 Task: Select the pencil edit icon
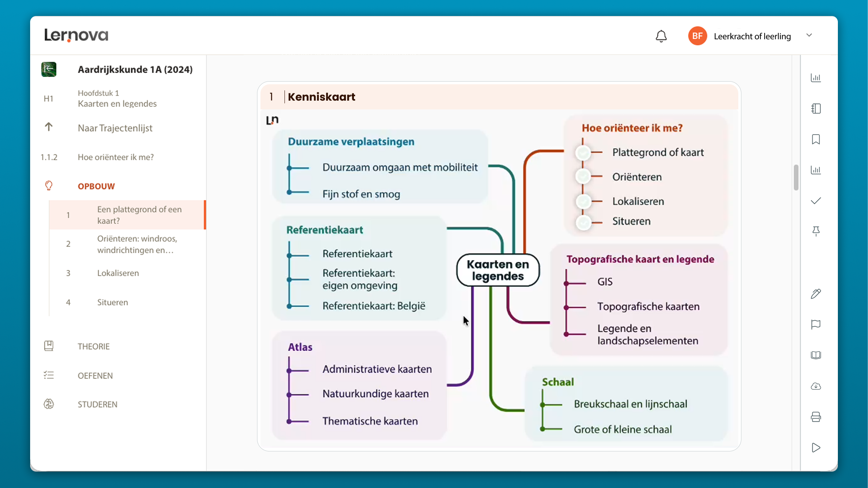(x=816, y=294)
